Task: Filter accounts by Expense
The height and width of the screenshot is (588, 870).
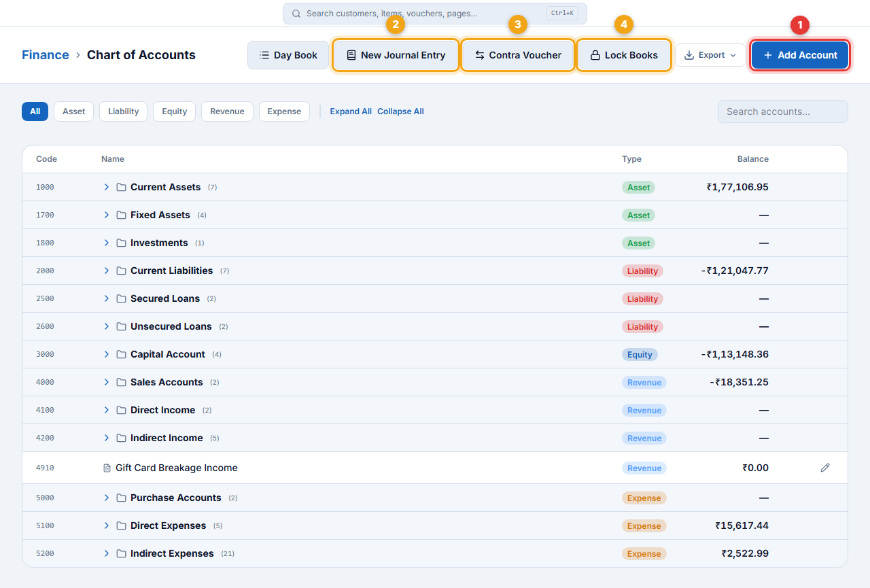Action: pyautogui.click(x=284, y=111)
